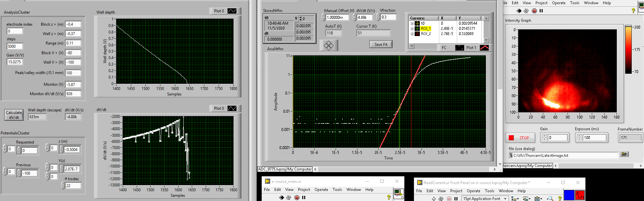Open the Align Objects dropdown in ReadCurrent.vi
This screenshot has height=201, width=644.
(x=515, y=199)
